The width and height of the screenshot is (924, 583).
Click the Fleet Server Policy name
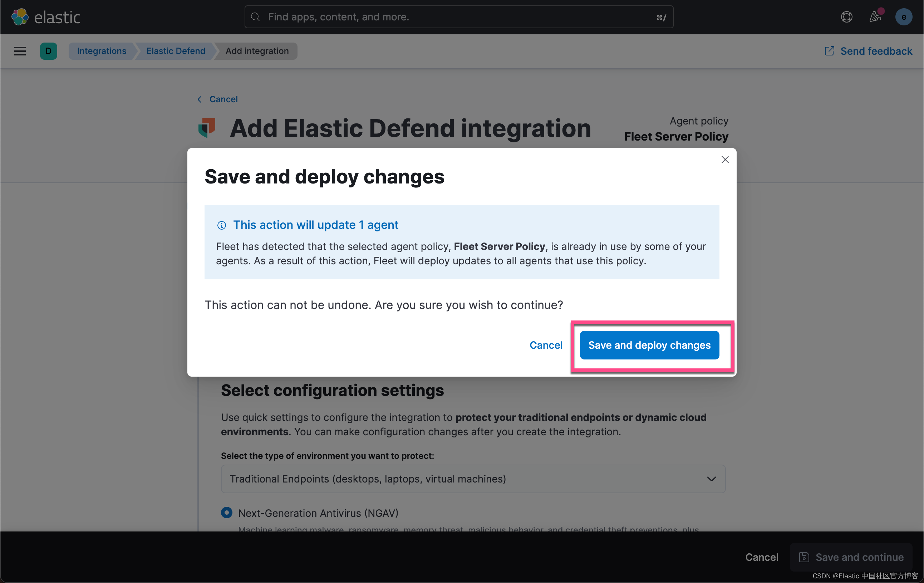point(676,137)
